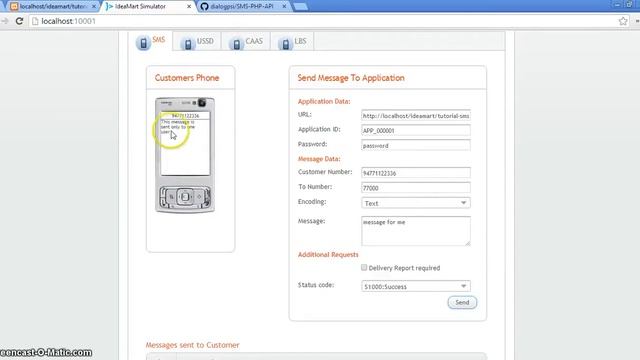Screen dimensions: 640x360
Task: Click the GitHub favicon on the third tab
Action: (204, 6)
